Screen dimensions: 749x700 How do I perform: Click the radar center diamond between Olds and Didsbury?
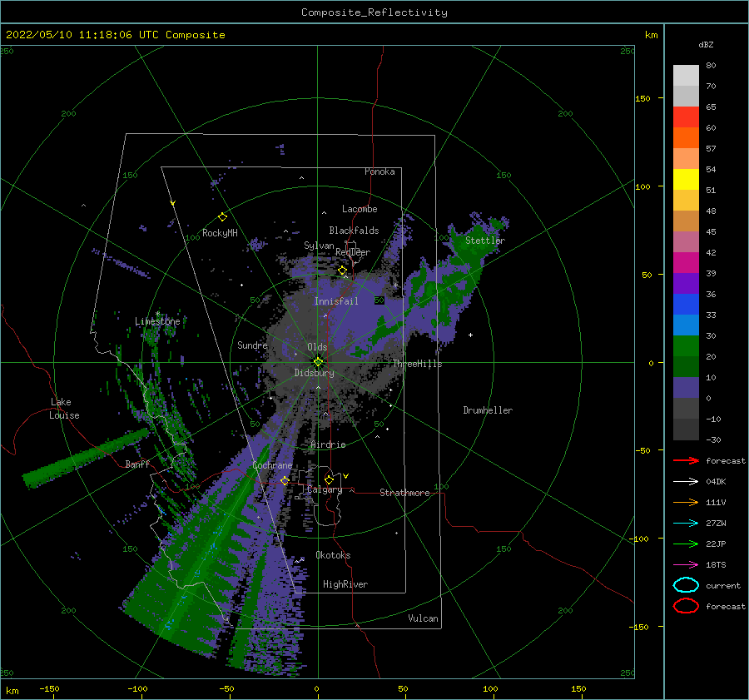point(318,362)
